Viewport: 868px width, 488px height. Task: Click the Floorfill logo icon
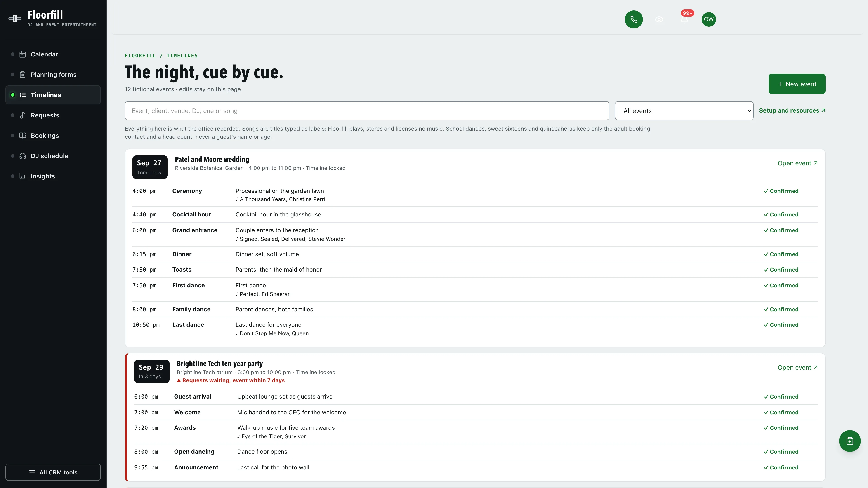pyautogui.click(x=15, y=19)
